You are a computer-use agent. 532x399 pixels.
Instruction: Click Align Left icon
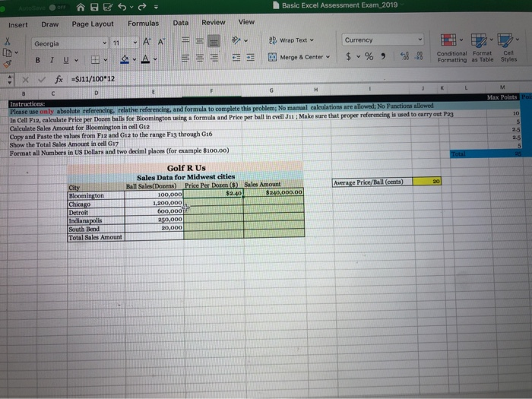pos(185,58)
